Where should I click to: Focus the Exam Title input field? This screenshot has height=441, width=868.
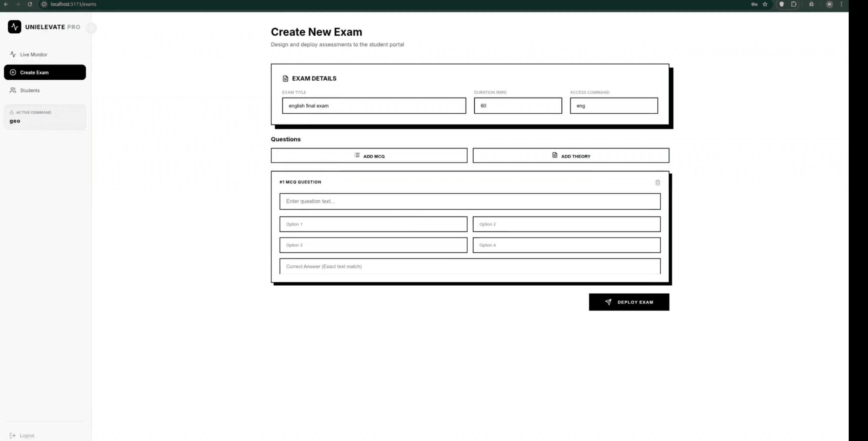tap(374, 106)
